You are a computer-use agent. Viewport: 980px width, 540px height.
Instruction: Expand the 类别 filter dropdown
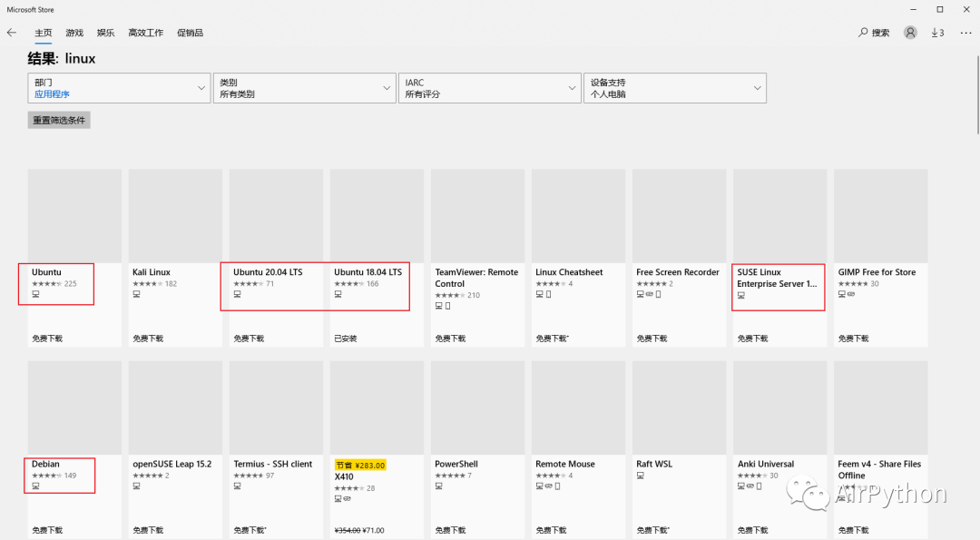(304, 88)
